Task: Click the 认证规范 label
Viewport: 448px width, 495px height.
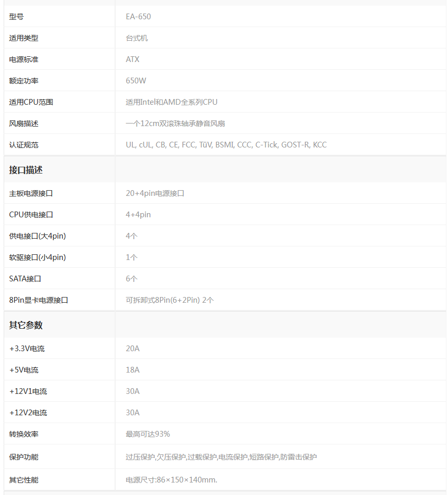Action: 23,145
